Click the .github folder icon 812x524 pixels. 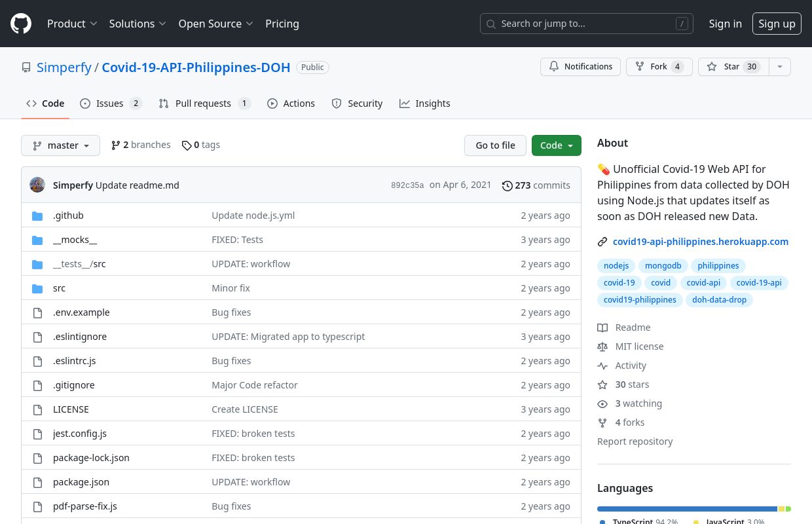(37, 215)
